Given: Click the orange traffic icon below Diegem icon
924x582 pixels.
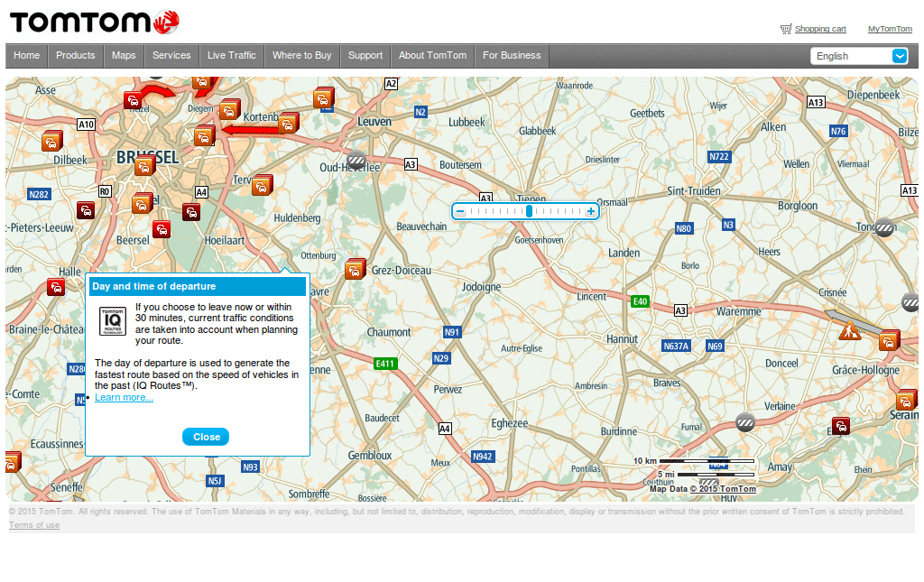Looking at the screenshot, I should pos(204,136).
